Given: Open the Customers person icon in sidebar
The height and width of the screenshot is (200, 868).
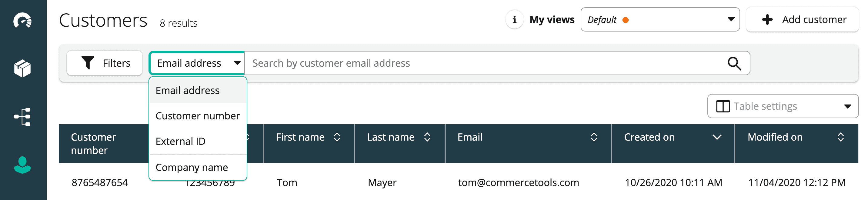Looking at the screenshot, I should pyautogui.click(x=22, y=165).
